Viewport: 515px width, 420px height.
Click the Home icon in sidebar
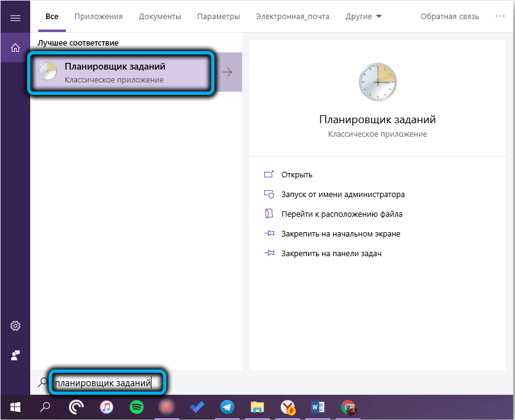tap(15, 48)
